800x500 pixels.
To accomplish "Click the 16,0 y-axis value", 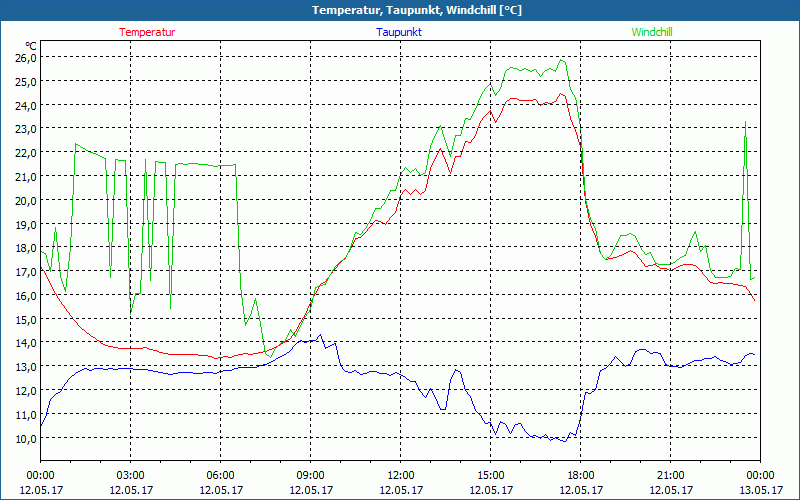I will 26,295.
